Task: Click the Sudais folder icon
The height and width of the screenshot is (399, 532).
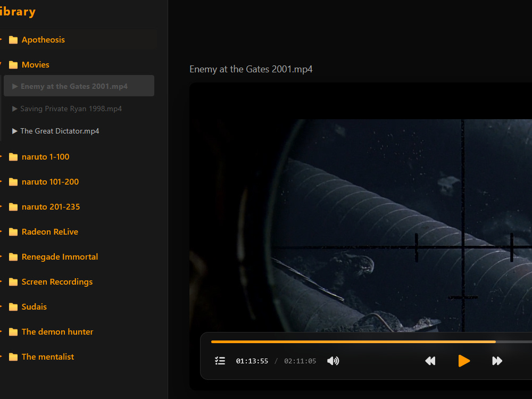Action: [13, 307]
